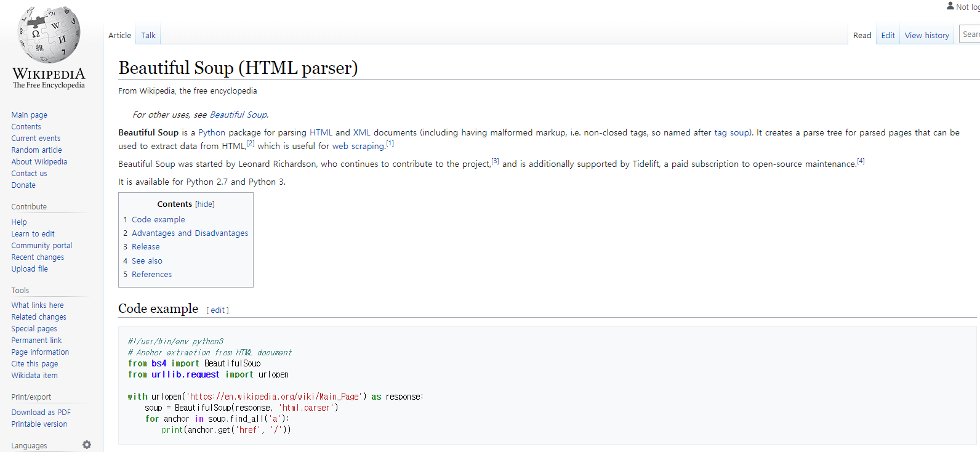Image resolution: width=980 pixels, height=452 pixels.
Task: Click the edit link beside Code example heading
Action: click(218, 310)
